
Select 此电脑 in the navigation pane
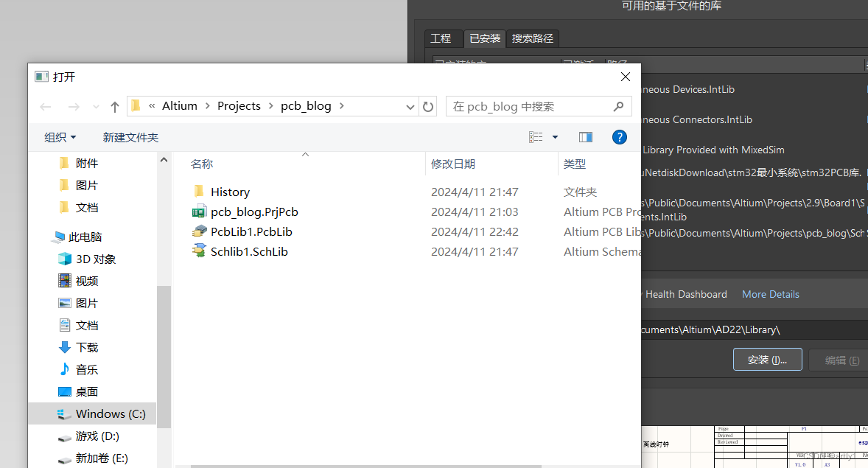pos(85,237)
